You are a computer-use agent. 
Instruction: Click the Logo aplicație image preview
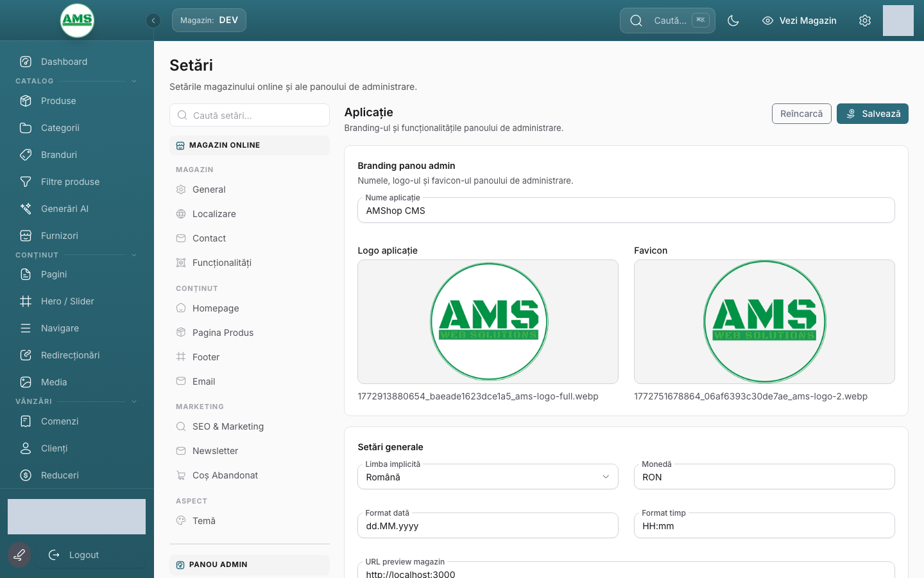[488, 322]
